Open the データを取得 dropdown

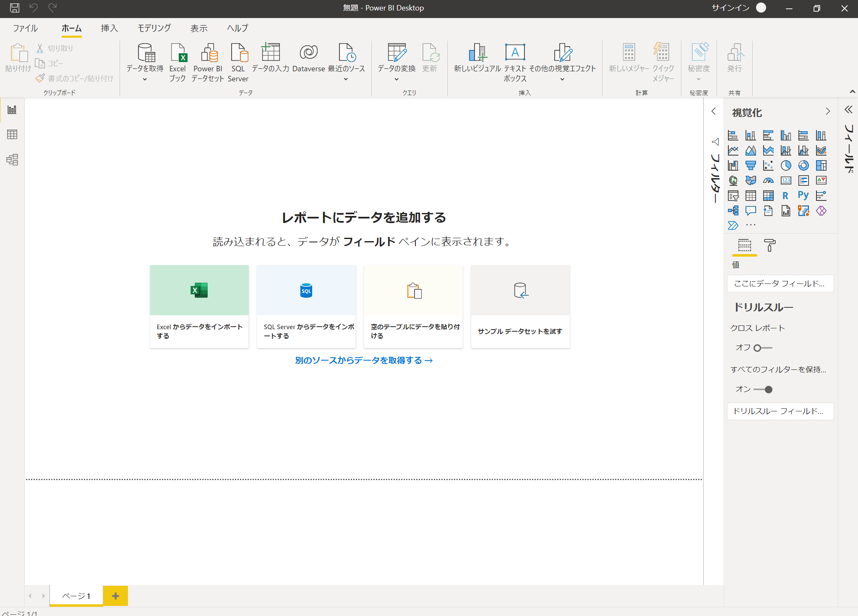click(144, 78)
